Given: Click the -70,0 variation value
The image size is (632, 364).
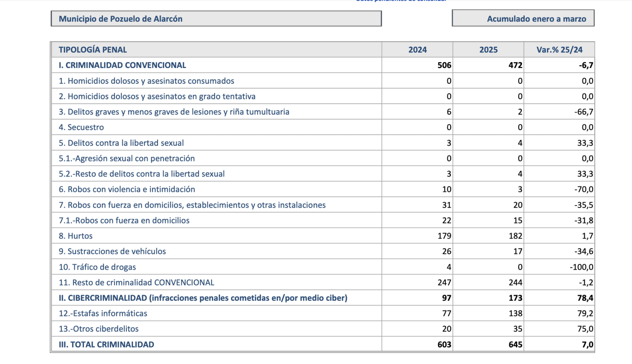Looking at the screenshot, I should click(x=584, y=189).
